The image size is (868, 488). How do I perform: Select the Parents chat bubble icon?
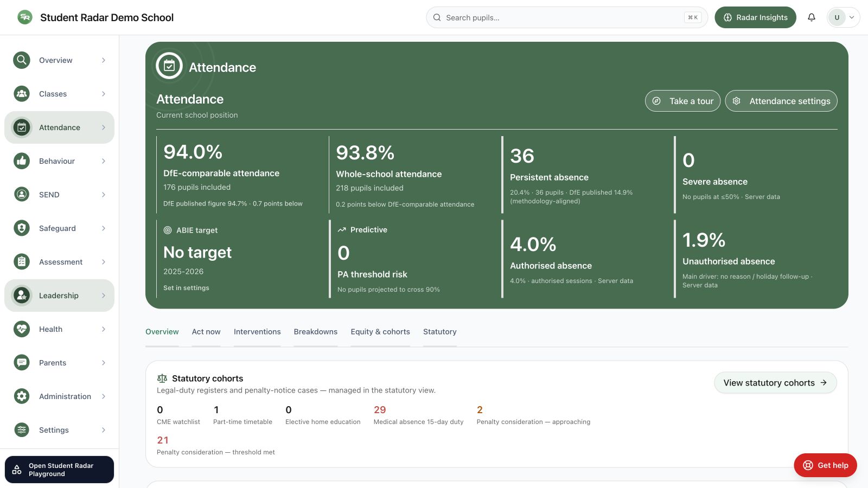point(22,363)
